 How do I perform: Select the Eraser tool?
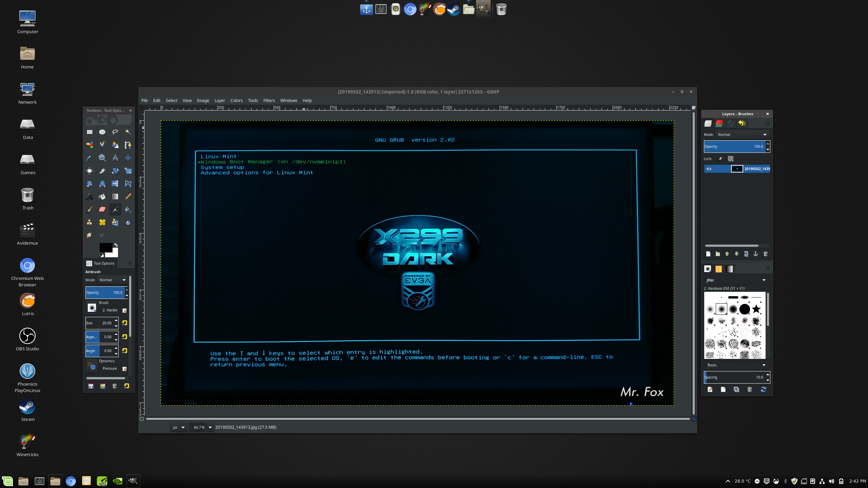coord(102,209)
